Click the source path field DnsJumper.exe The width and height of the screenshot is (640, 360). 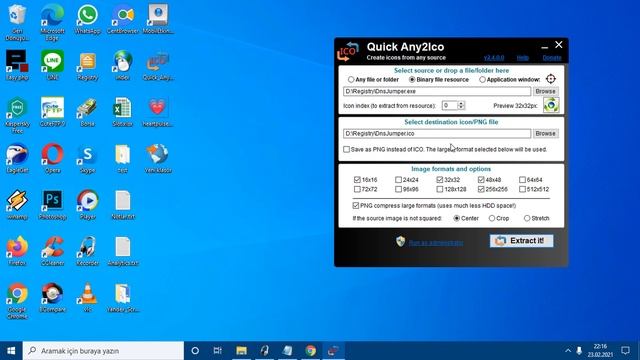click(x=437, y=91)
